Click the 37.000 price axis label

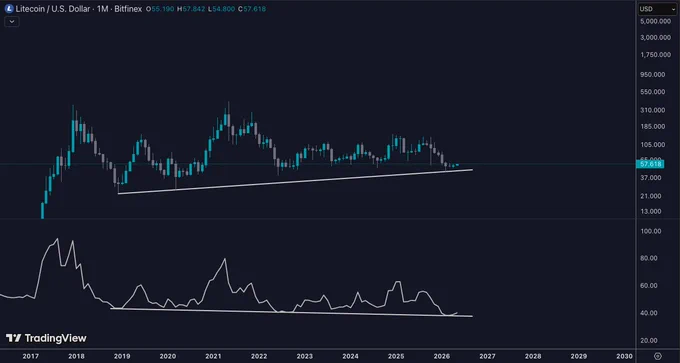[x=651, y=178]
